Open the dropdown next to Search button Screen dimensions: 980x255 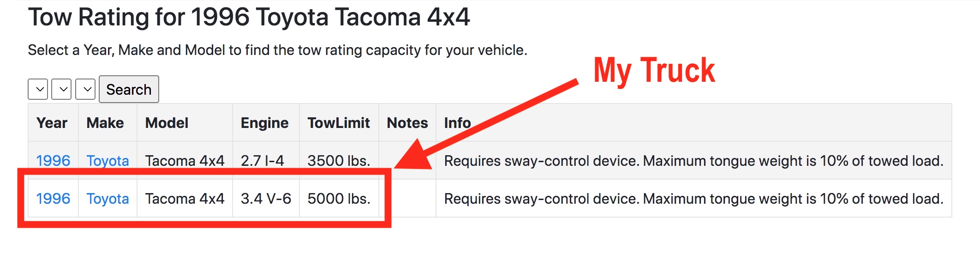(x=85, y=89)
